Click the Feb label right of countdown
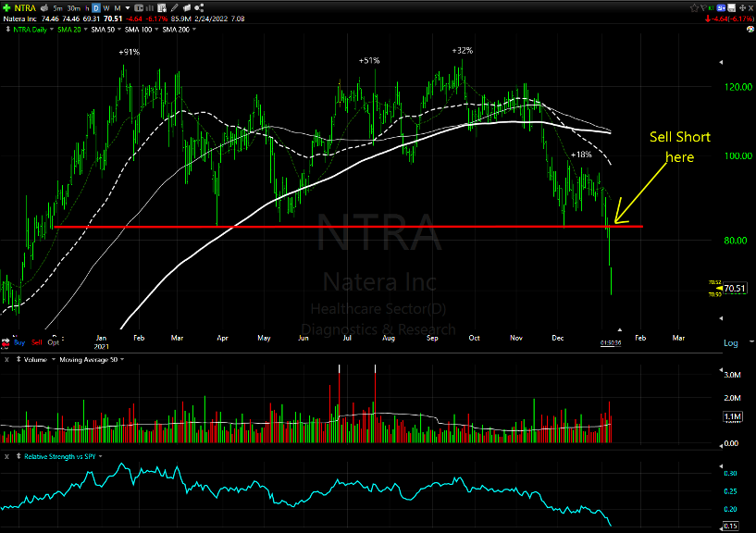This screenshot has width=756, height=533. (x=640, y=338)
